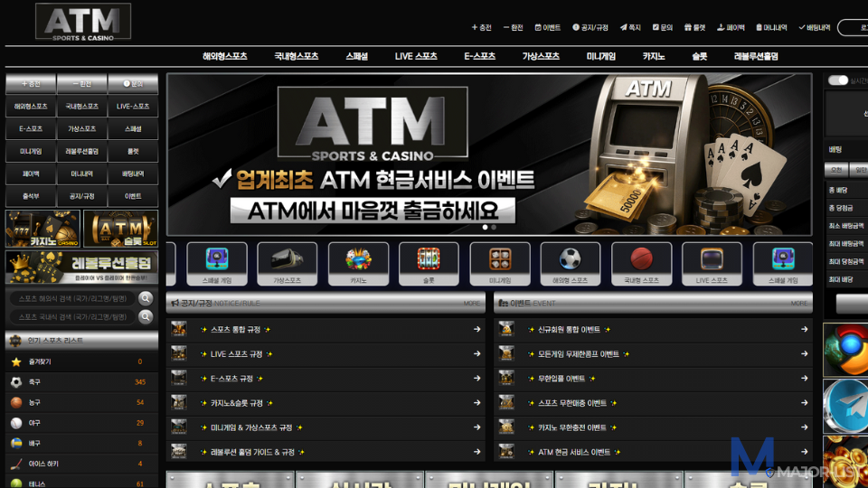The image size is (868, 488).
Task: Open the 카지노&슬롯 규정 notice row
Action: click(325, 403)
